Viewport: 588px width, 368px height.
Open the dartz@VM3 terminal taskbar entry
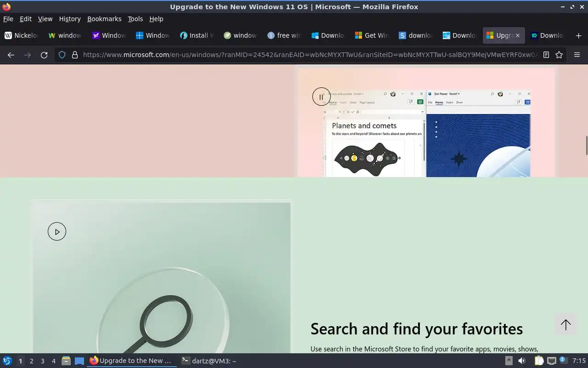click(x=209, y=361)
